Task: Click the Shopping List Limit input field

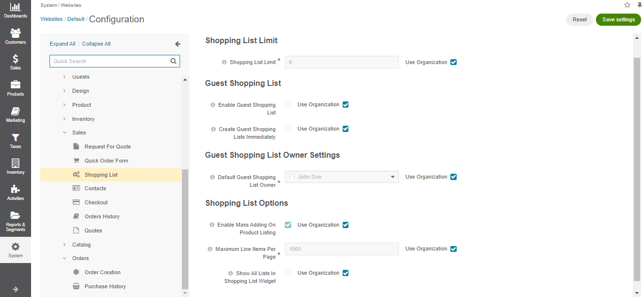Action: pyautogui.click(x=342, y=62)
